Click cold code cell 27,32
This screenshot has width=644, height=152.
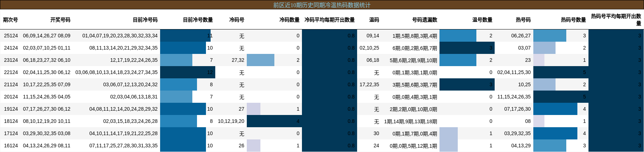coord(238,60)
